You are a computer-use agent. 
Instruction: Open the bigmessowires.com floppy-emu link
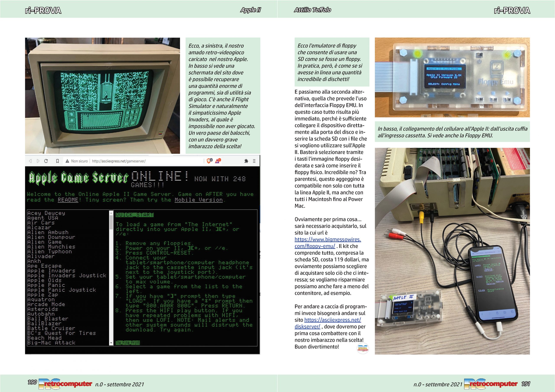point(328,243)
